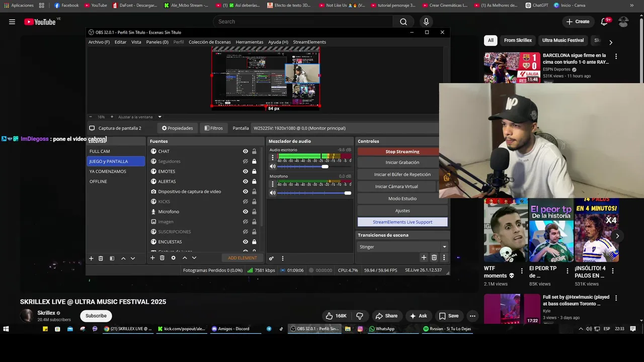Mute Audio escritorio speaker icon
644x362 pixels.
click(273, 166)
